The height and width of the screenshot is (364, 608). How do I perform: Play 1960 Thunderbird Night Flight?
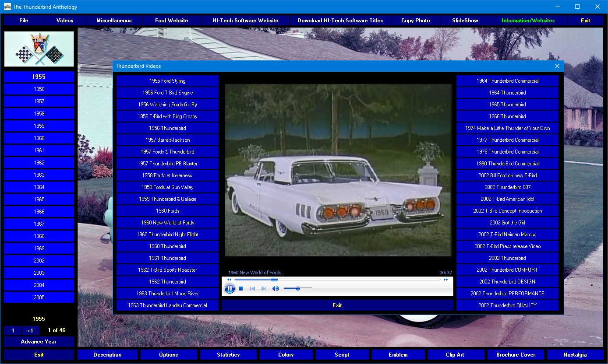pos(167,234)
